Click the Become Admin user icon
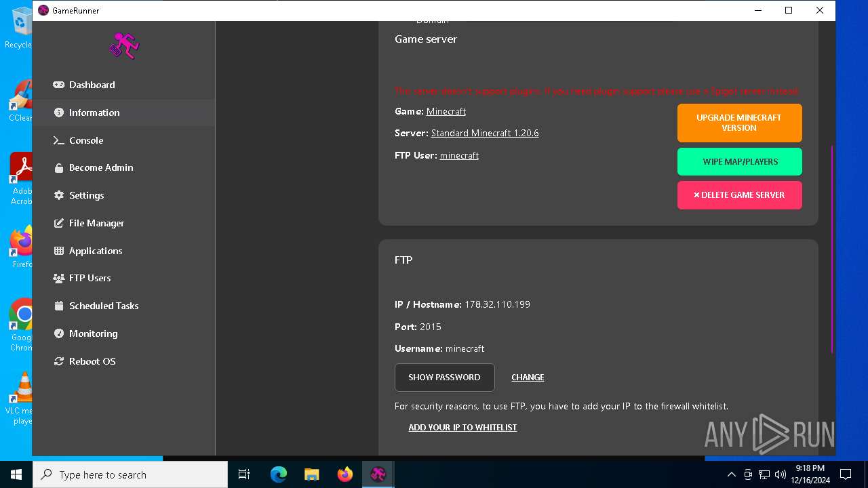868x488 pixels. tap(58, 167)
